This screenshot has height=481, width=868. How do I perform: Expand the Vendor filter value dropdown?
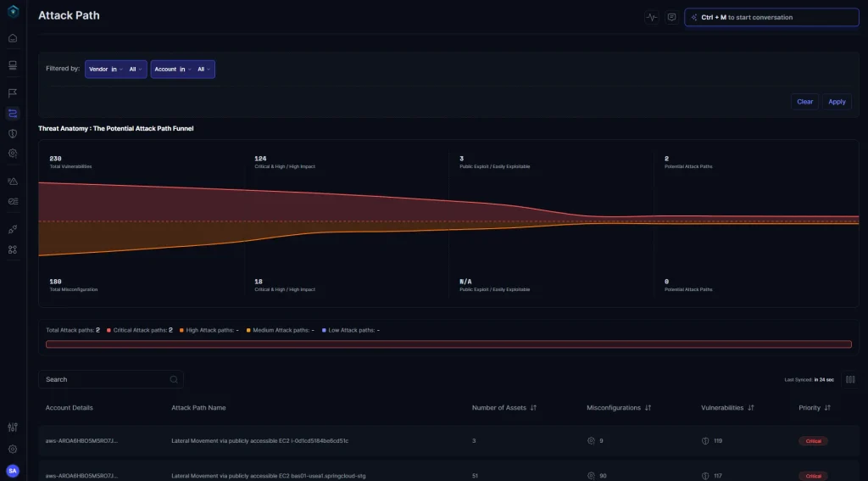pyautogui.click(x=135, y=70)
